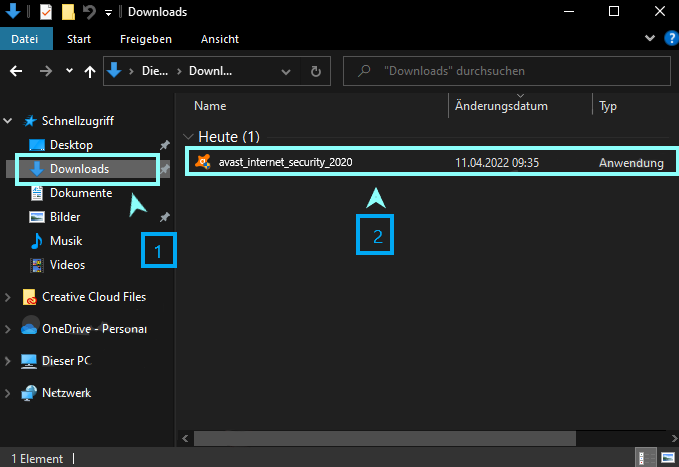Switch to Details view icon in status bar
The image size is (679, 467).
[x=646, y=457]
